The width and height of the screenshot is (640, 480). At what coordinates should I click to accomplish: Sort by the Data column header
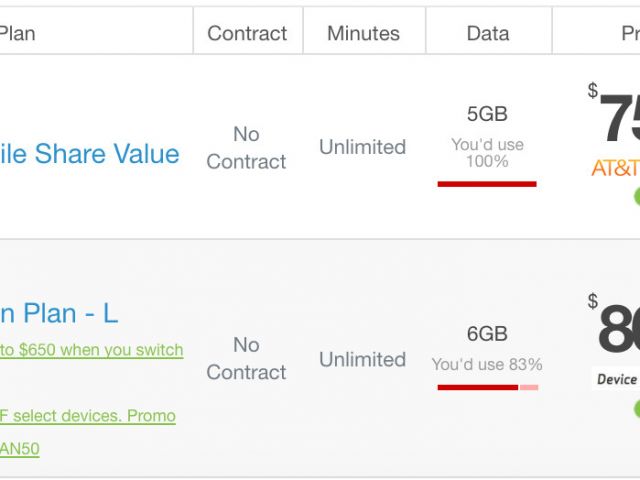tap(487, 33)
